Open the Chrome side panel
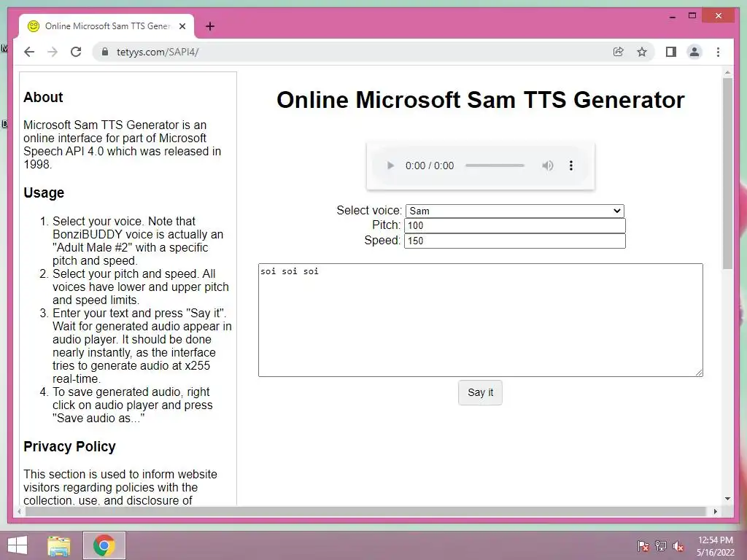This screenshot has width=747, height=560. (x=671, y=52)
